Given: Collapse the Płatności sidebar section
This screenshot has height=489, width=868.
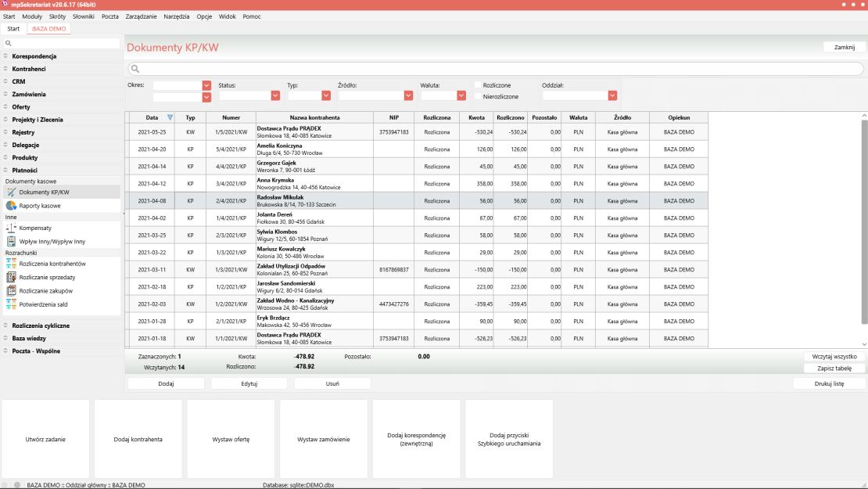Looking at the screenshot, I should tap(5, 171).
